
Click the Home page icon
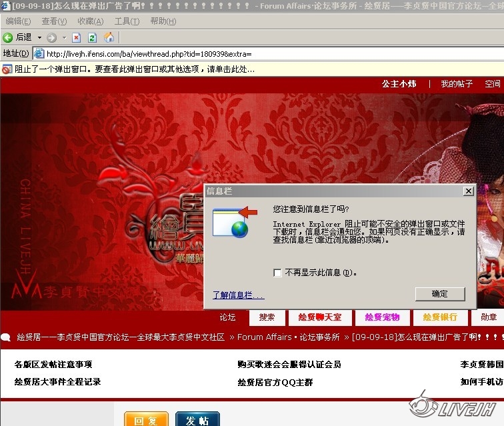pyautogui.click(x=109, y=37)
